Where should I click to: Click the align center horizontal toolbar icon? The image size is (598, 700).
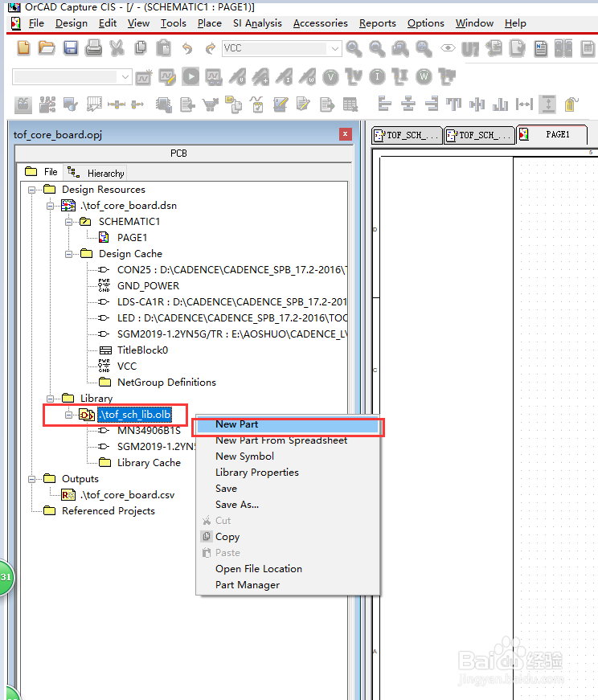tap(408, 104)
